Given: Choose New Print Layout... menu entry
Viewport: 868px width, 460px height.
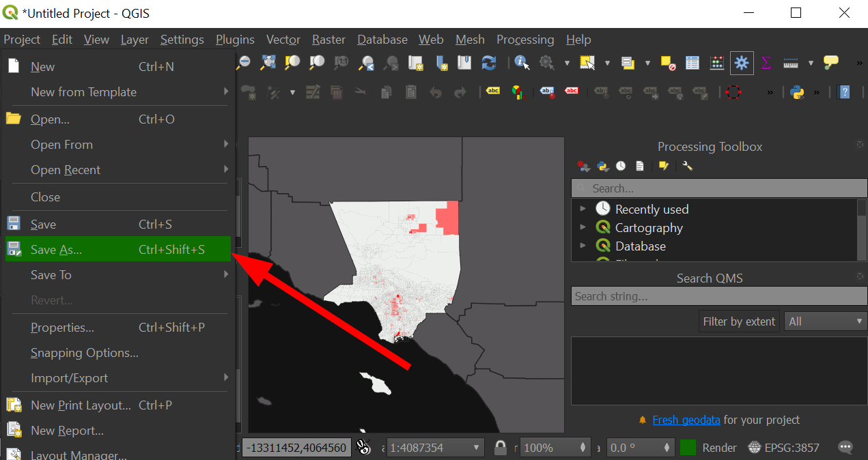Looking at the screenshot, I should click(117, 405).
